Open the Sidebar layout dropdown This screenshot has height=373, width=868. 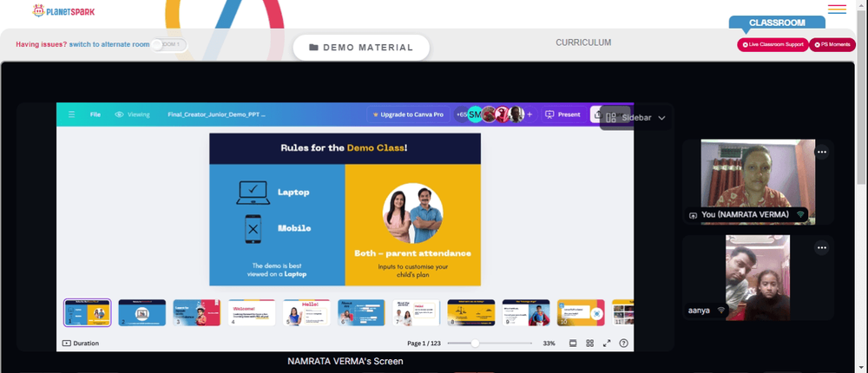tap(635, 118)
